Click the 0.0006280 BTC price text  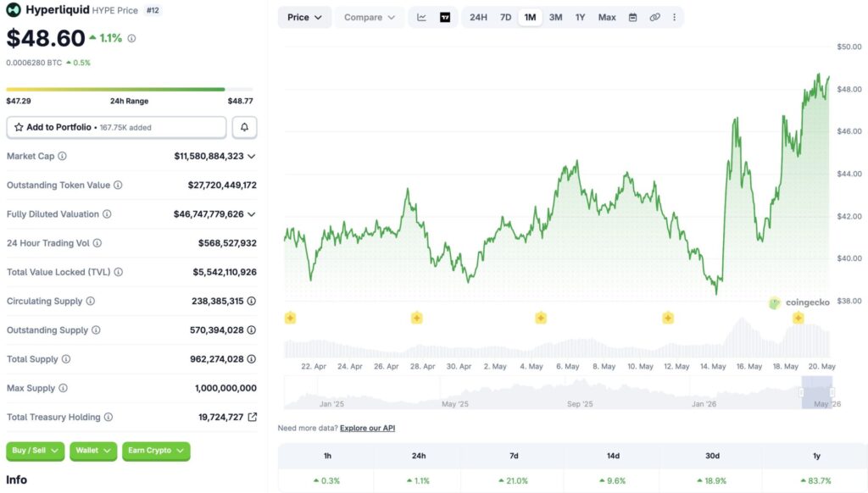tap(34, 63)
